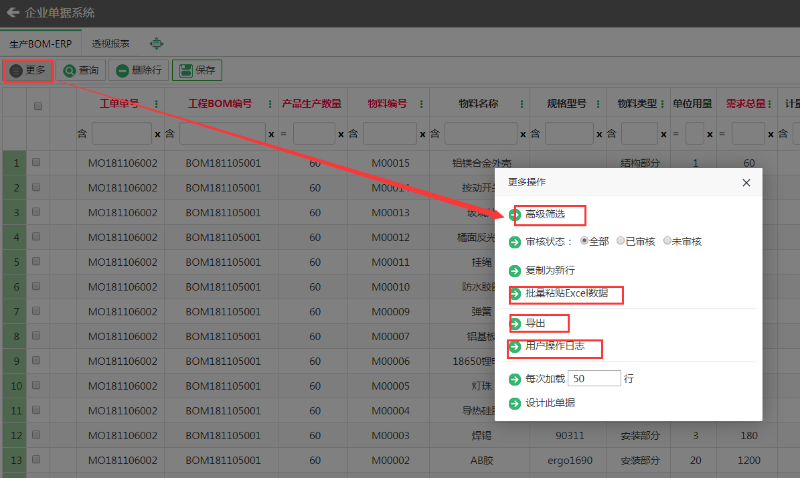The image size is (800, 478).
Task: Open column menu dots for 物料类型
Action: pos(662,104)
